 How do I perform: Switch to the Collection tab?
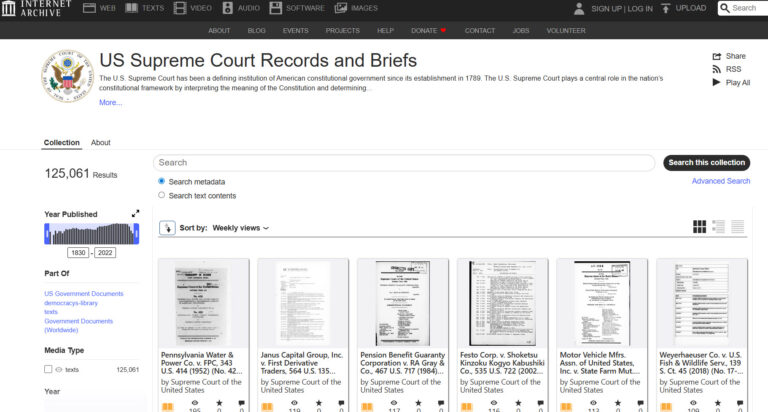pos(62,143)
